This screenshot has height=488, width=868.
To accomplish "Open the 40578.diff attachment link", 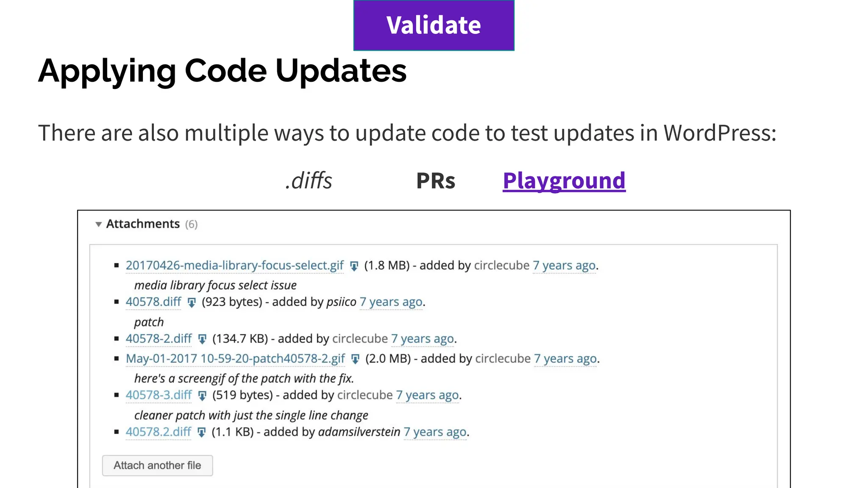I will 153,302.
